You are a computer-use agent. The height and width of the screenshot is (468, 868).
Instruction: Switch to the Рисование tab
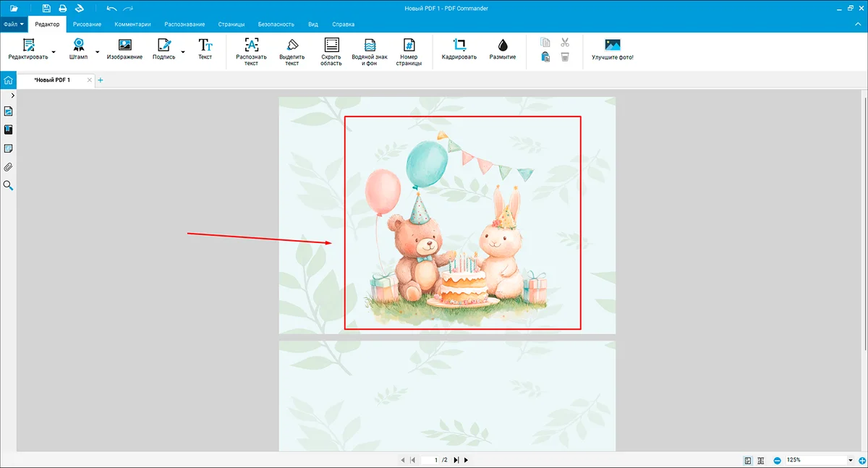87,24
